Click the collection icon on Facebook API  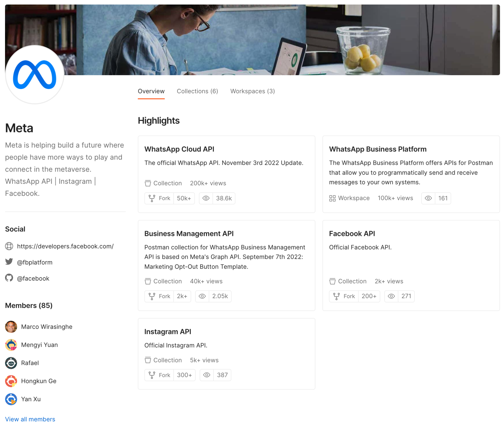coord(332,281)
